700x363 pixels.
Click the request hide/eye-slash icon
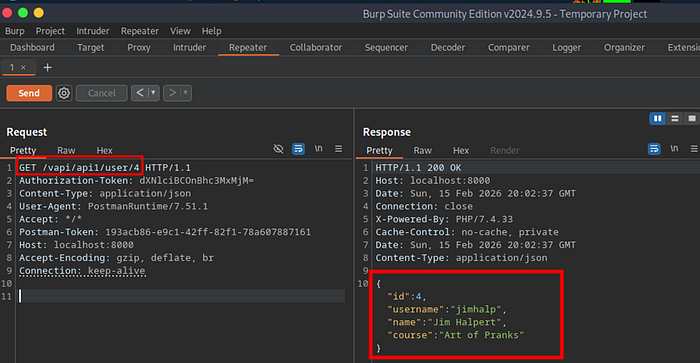click(278, 149)
